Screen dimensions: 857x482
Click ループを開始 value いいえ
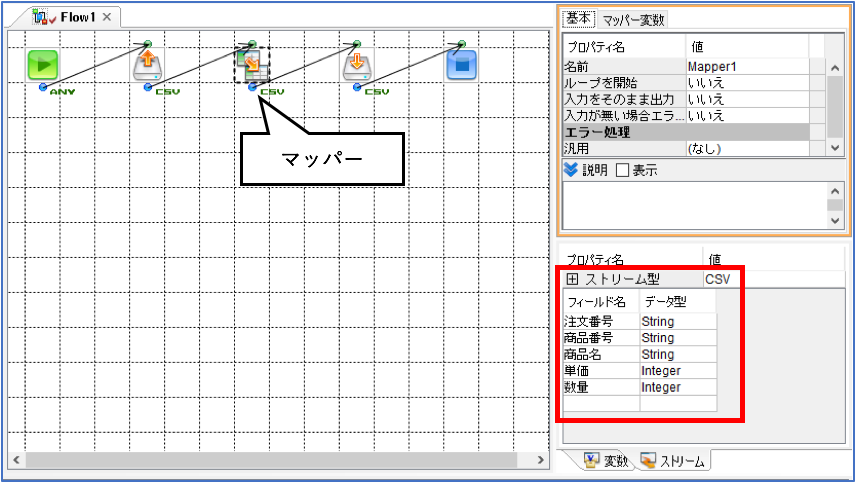[x=747, y=83]
